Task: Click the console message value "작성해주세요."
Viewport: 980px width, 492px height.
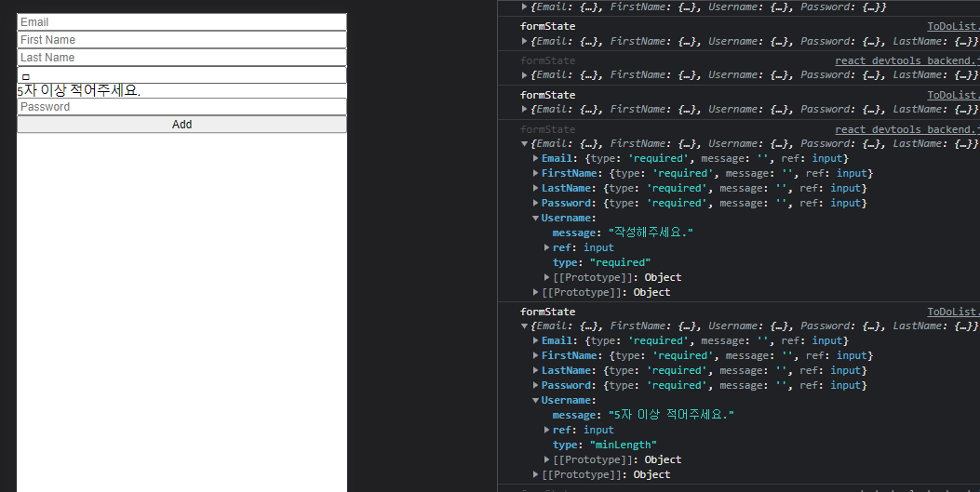Action: (x=651, y=233)
